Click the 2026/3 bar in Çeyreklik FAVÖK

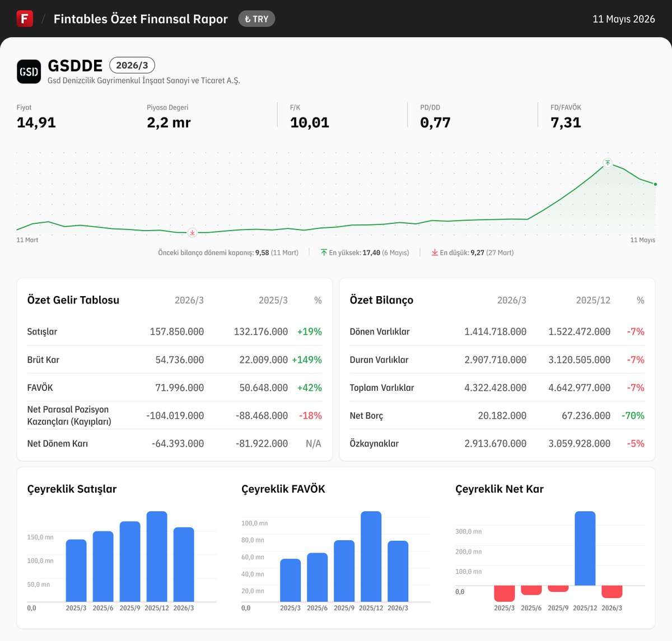[398, 571]
